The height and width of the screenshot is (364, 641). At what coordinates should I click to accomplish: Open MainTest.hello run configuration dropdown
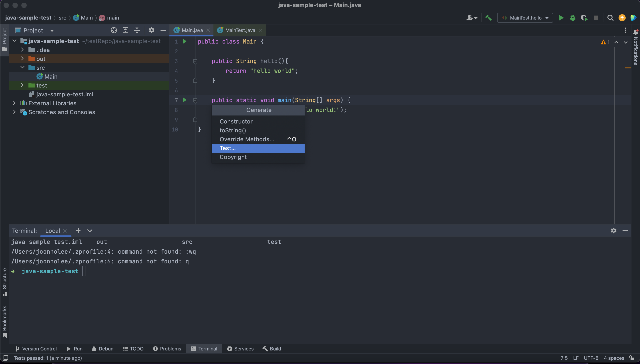tap(525, 18)
